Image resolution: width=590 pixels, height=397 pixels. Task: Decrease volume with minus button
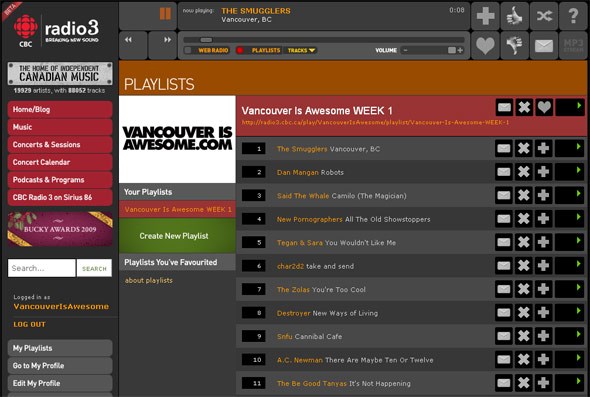pyautogui.click(x=405, y=50)
